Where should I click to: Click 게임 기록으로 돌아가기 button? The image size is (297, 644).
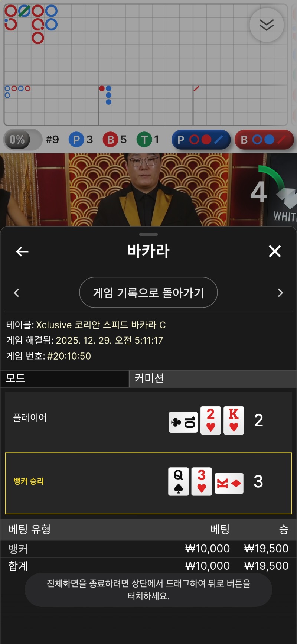pos(148,292)
